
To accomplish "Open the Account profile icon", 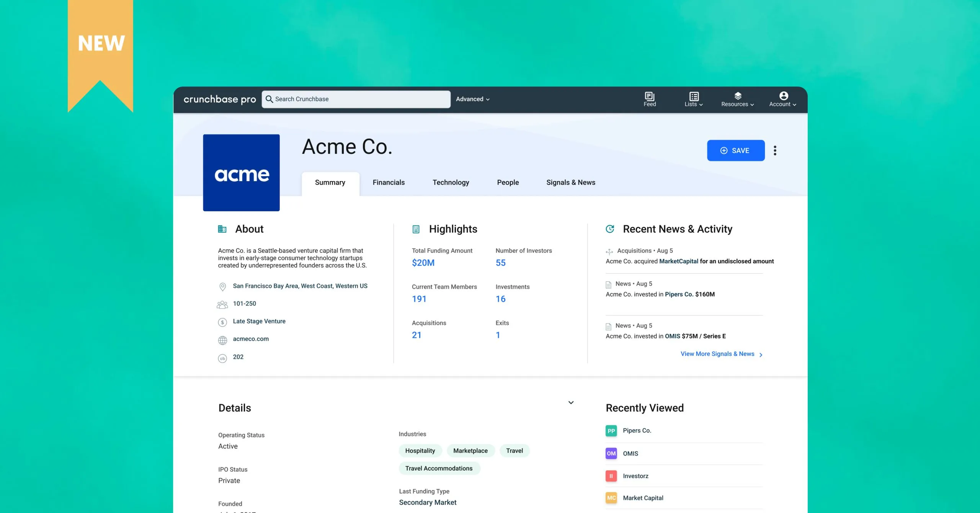I will click(783, 96).
